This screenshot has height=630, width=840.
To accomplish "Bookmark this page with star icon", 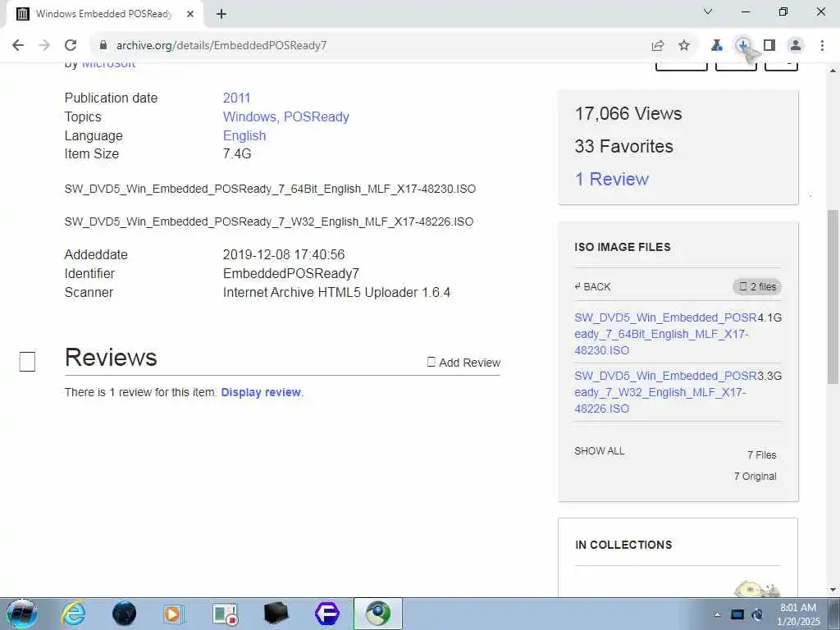I will (x=684, y=46).
